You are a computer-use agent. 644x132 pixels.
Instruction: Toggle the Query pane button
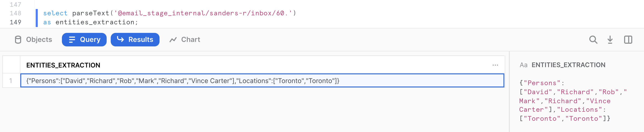[x=84, y=40]
